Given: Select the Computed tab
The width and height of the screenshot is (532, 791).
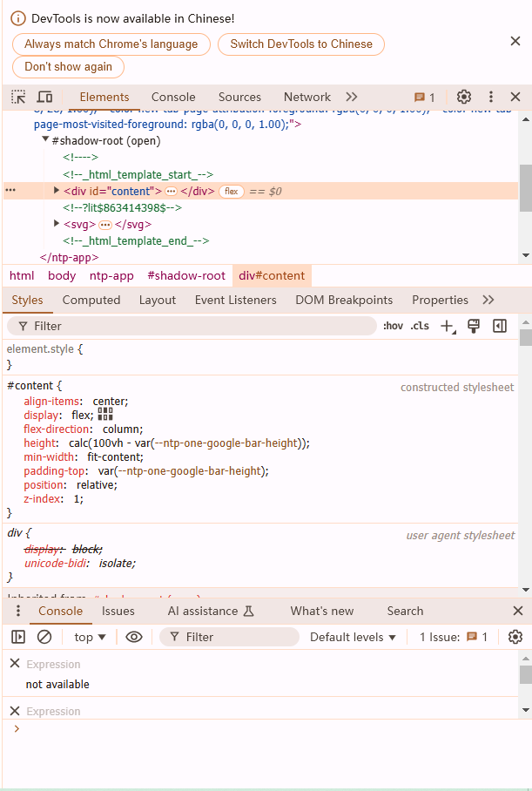Looking at the screenshot, I should [x=91, y=301].
